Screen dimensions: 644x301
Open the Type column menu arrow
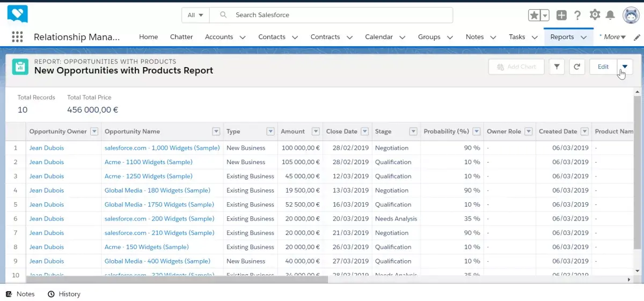point(270,131)
